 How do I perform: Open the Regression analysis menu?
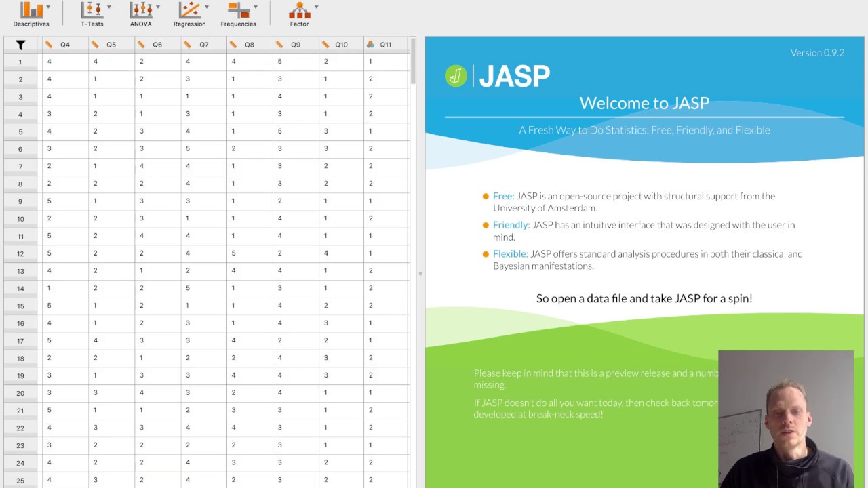click(190, 14)
